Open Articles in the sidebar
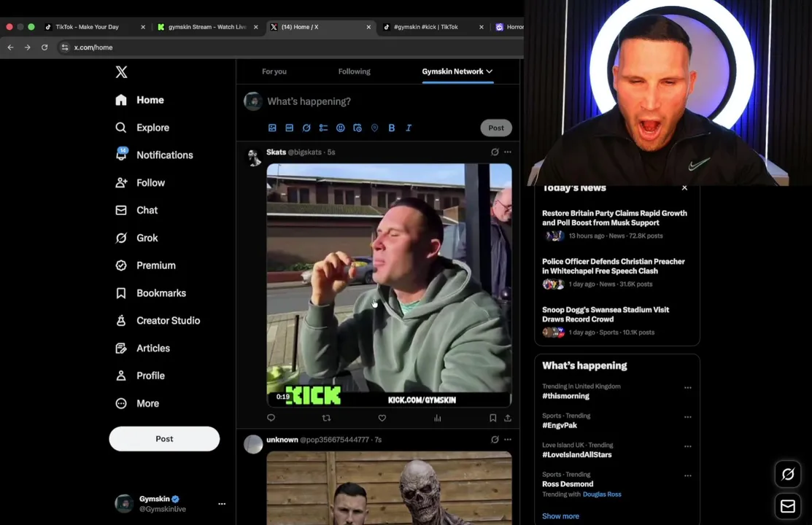Screen dimensions: 812x525 [142, 348]
